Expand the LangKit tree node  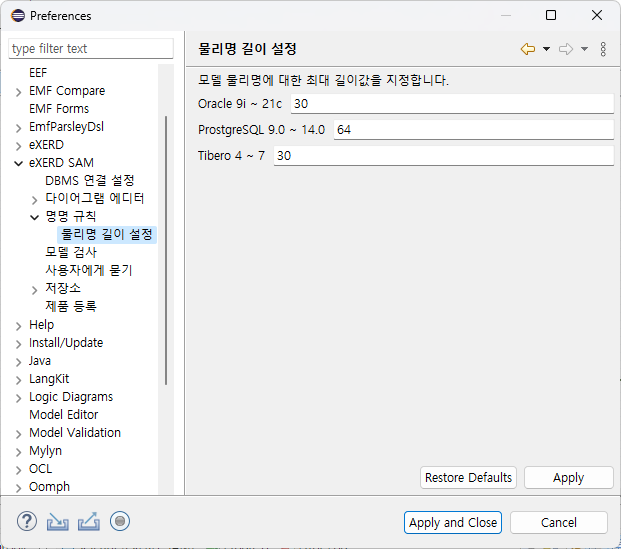pos(18,380)
